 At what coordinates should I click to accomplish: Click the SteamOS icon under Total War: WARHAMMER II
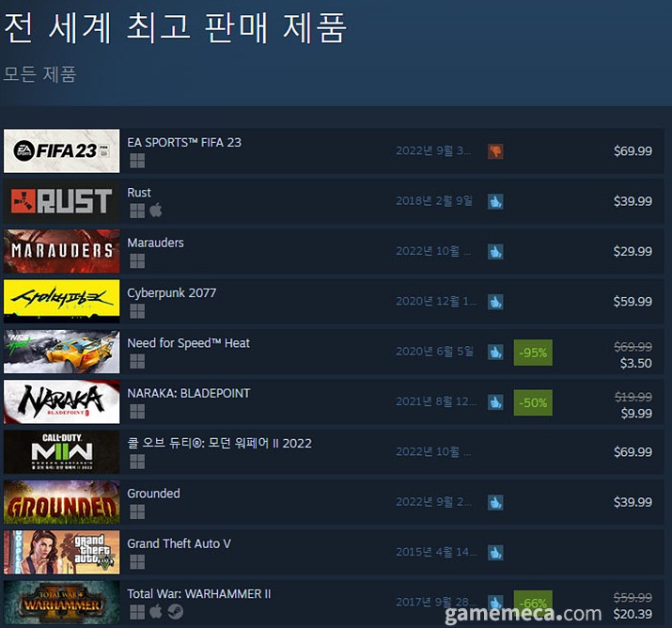click(175, 612)
